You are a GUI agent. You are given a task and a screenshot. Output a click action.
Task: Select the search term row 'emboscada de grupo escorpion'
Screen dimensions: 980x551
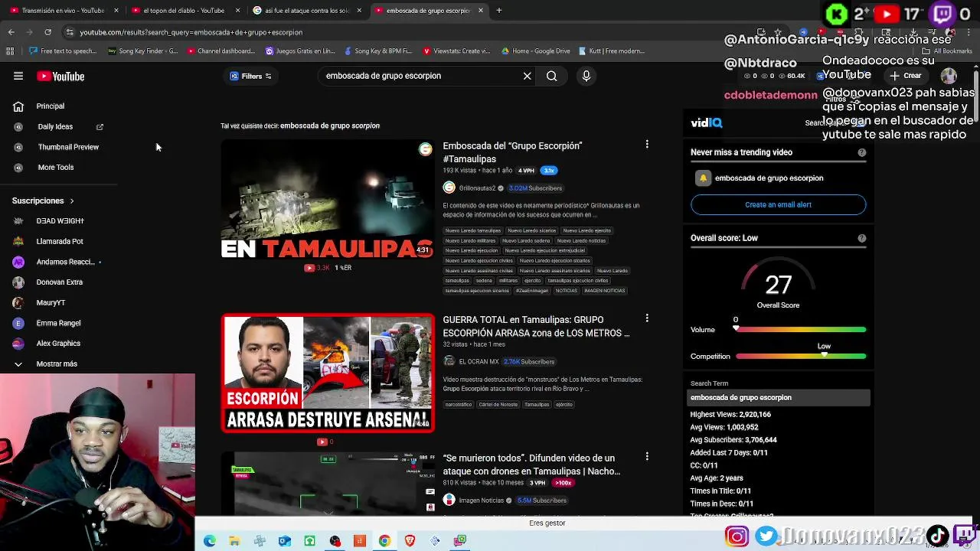(779, 398)
